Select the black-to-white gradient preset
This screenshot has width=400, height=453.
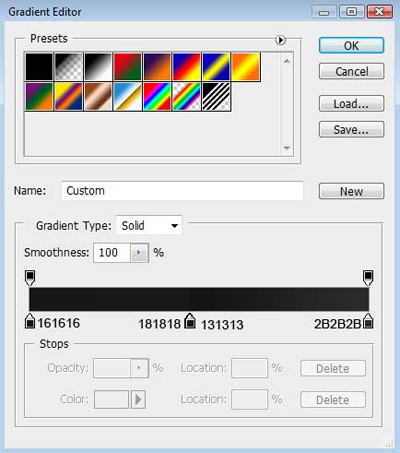click(98, 67)
